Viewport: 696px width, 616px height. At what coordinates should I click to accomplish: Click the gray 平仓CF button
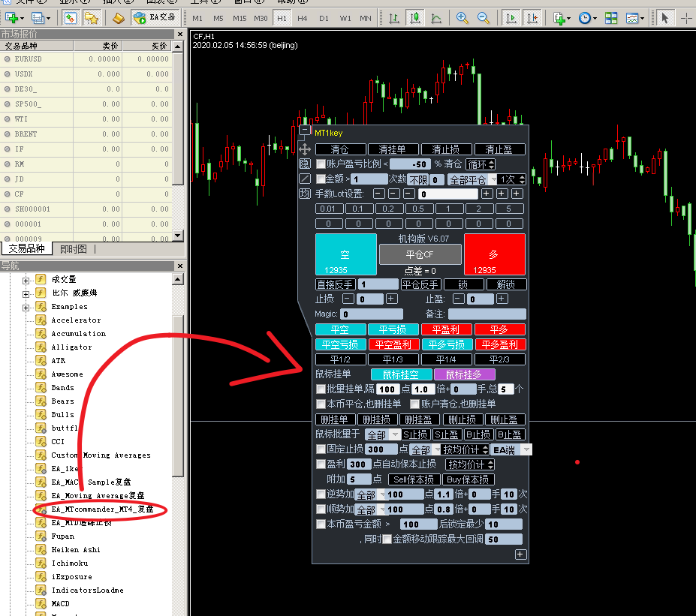click(420, 254)
